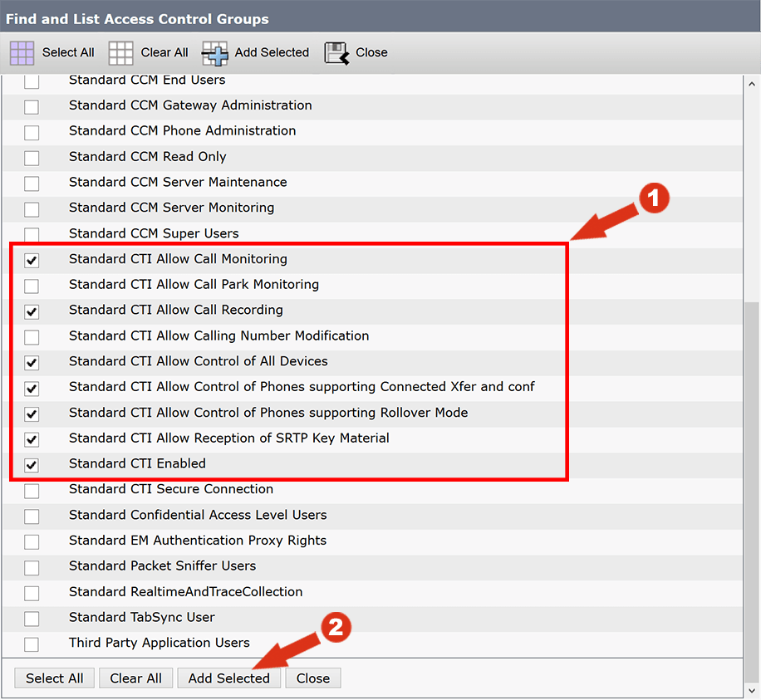Uncheck Standard CTI Allow Control of All Devices
This screenshot has width=761, height=700.
(32, 363)
